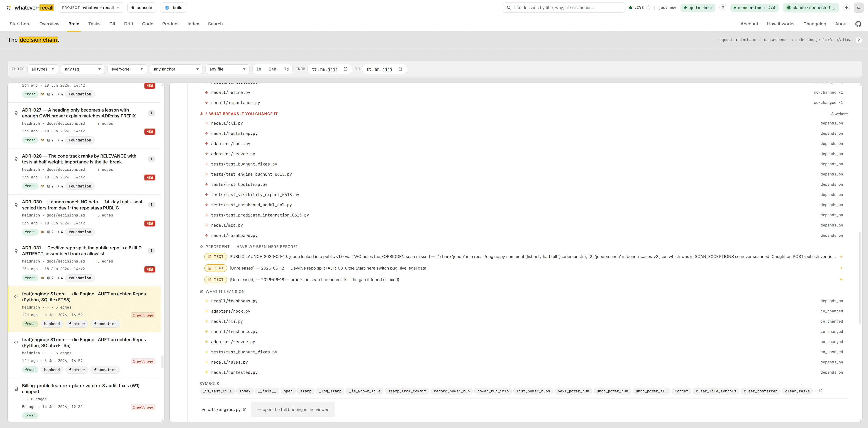Click document icon of Billing-profile lesson

click(16, 389)
